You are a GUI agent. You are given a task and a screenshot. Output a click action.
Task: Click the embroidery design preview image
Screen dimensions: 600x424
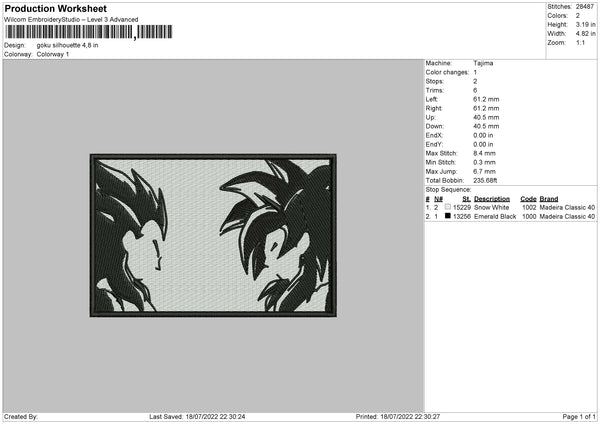213,235
